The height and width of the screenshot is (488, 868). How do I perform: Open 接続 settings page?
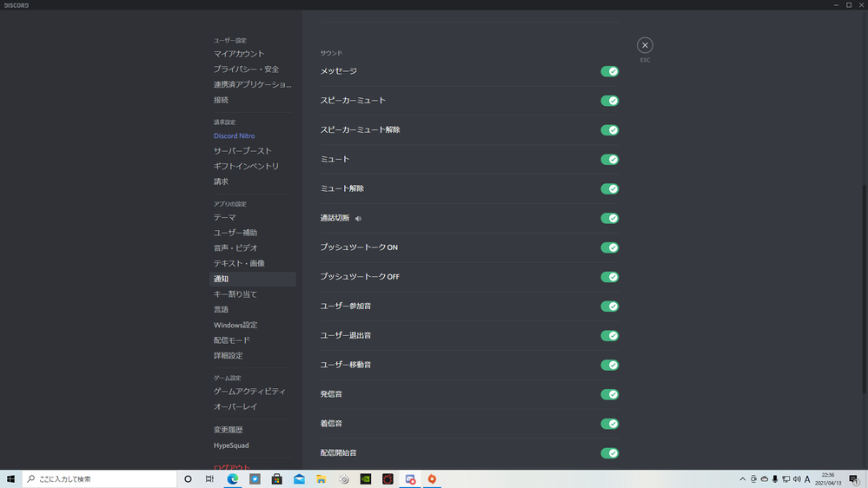(x=253, y=100)
